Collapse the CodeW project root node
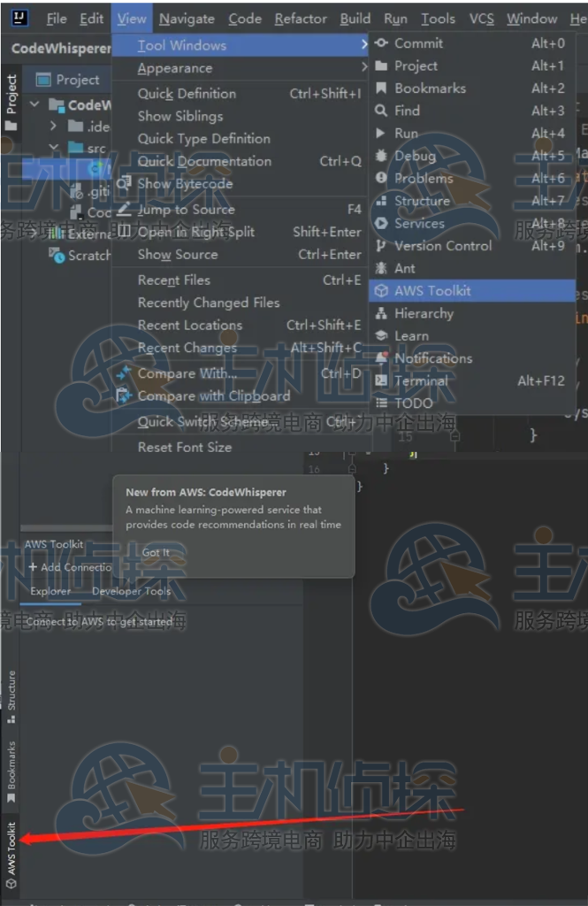This screenshot has height=906, width=588. point(34,104)
